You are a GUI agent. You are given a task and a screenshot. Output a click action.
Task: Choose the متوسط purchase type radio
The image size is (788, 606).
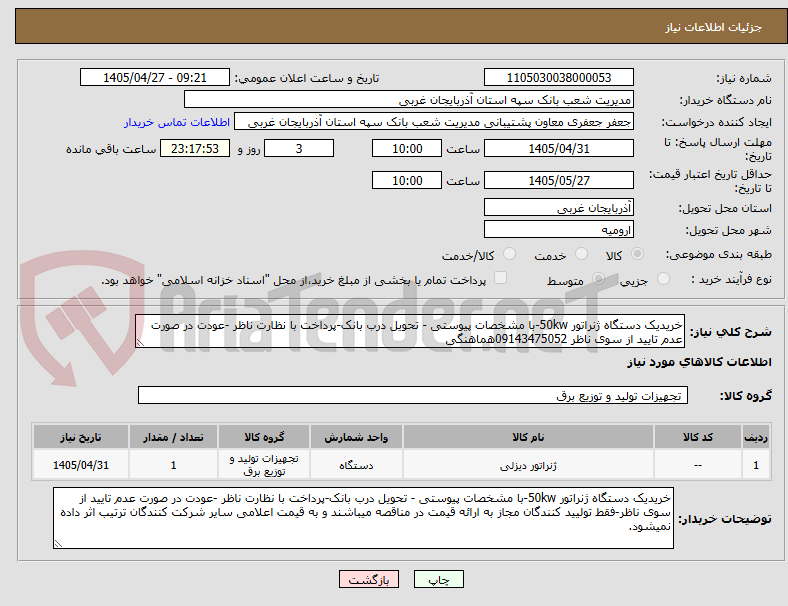pyautogui.click(x=598, y=279)
